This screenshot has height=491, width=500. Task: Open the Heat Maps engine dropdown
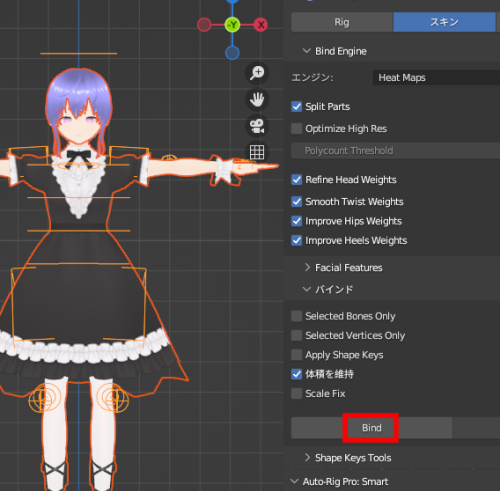(436, 78)
